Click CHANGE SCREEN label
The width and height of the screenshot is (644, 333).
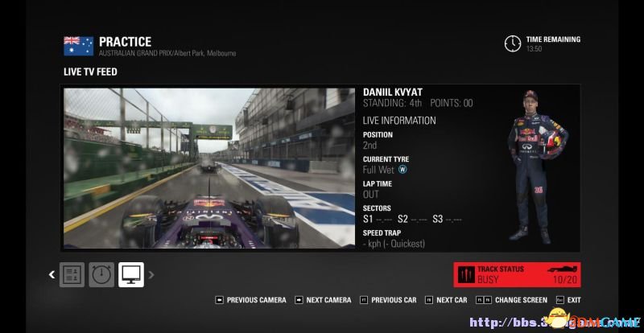tap(521, 300)
